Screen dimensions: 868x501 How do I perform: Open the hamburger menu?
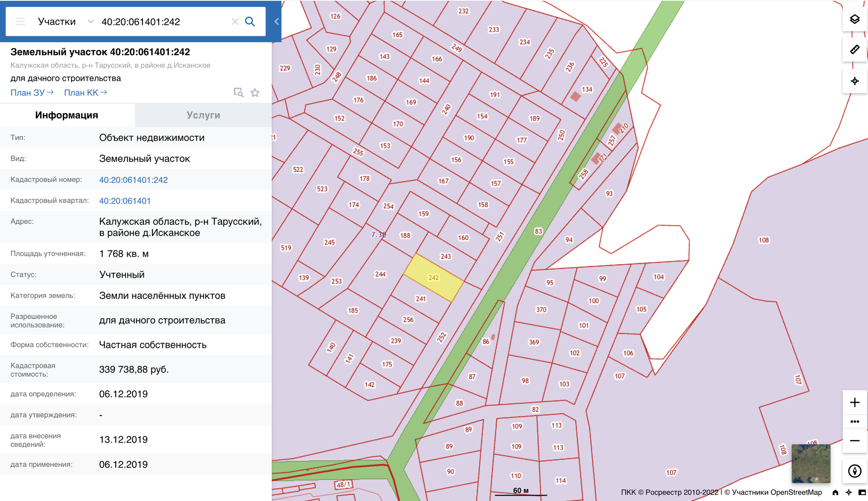pos(20,22)
